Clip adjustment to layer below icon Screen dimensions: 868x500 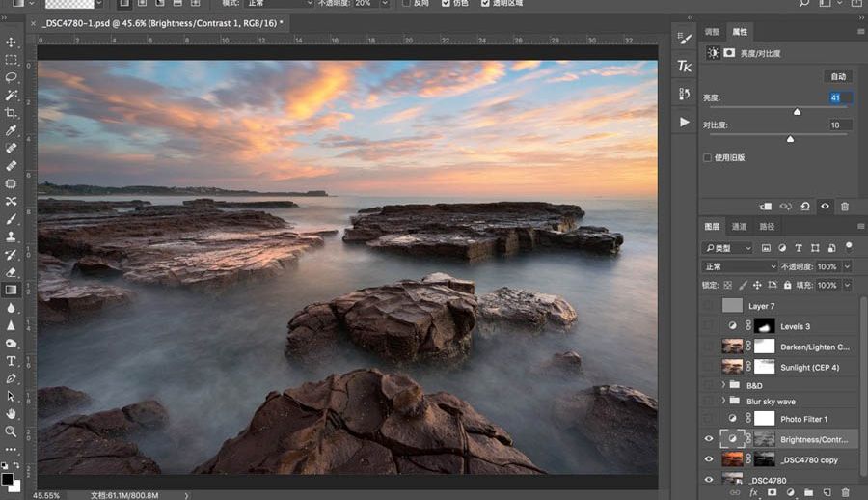[766, 207]
